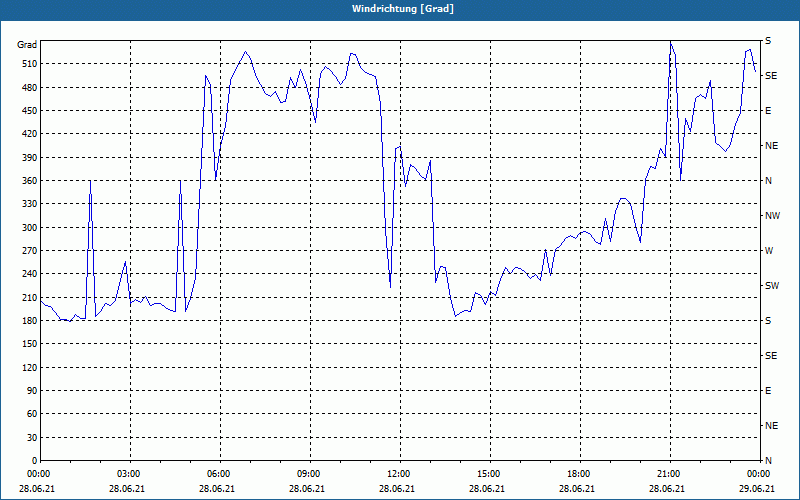800x500 pixels.
Task: Click the SW compass label
Action: click(772, 286)
